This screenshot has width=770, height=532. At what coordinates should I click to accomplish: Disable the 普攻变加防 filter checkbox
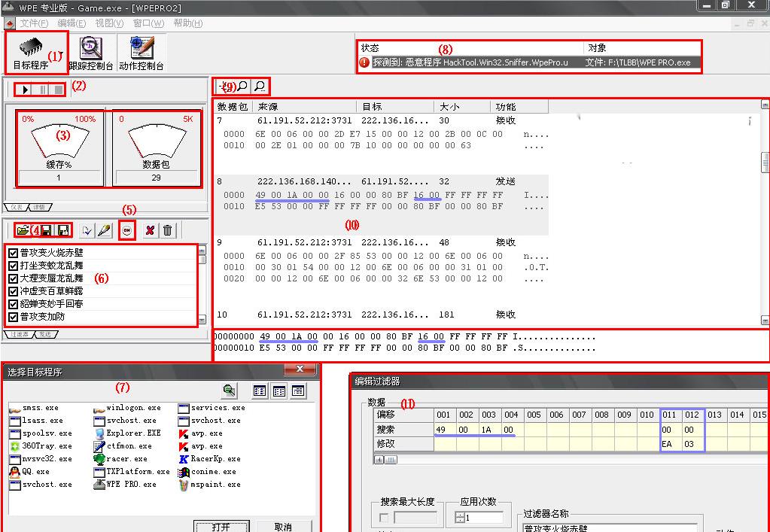(13, 317)
